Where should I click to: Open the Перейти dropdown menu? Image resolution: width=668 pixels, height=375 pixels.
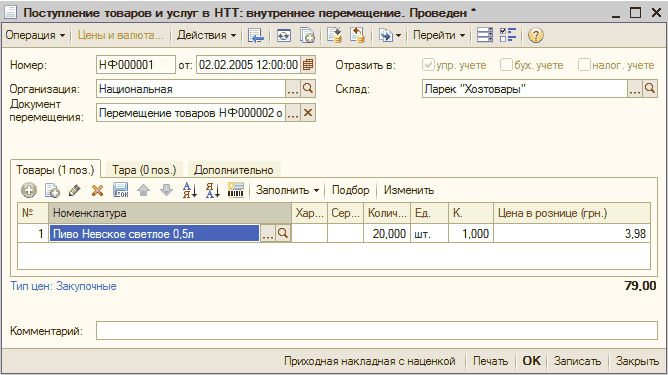[x=438, y=35]
